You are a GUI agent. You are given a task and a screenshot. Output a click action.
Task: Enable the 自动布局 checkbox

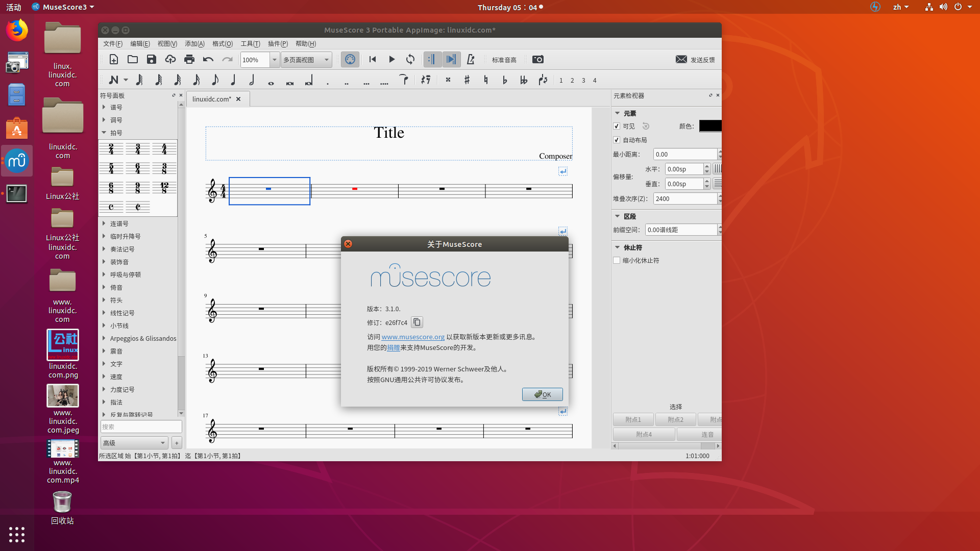(x=617, y=140)
